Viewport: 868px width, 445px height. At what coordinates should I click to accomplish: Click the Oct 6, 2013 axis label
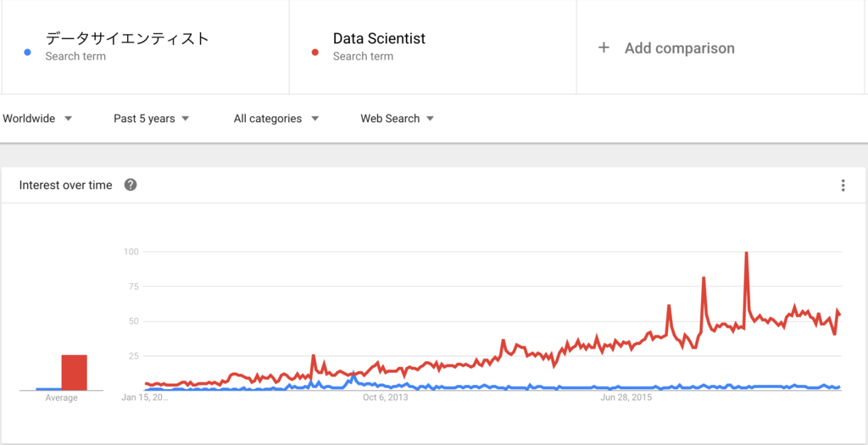click(386, 398)
